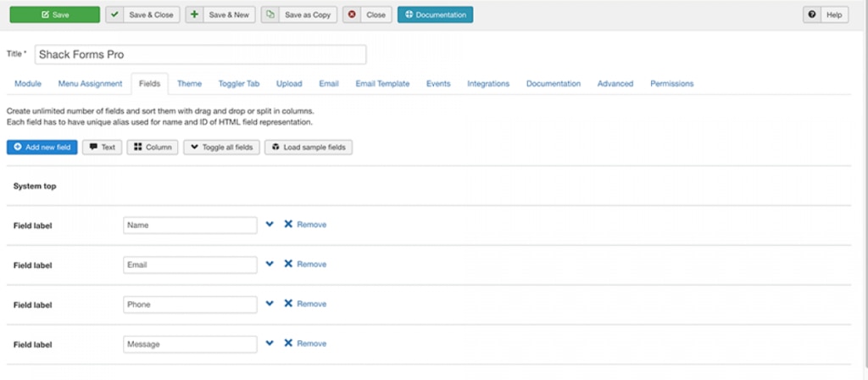This screenshot has width=868, height=380.
Task: Click the Save as Copy label
Action: pos(308,15)
